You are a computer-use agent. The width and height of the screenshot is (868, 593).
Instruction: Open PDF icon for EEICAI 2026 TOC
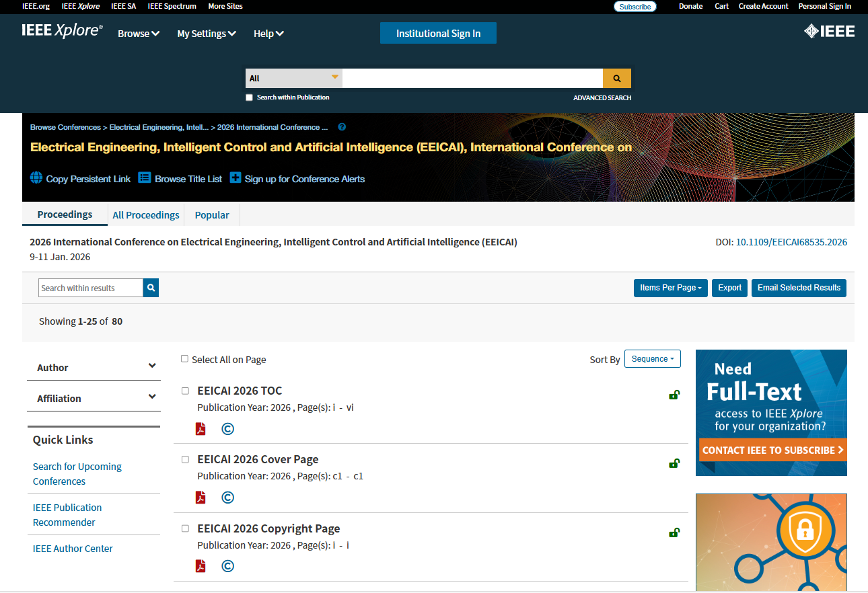pyautogui.click(x=201, y=429)
